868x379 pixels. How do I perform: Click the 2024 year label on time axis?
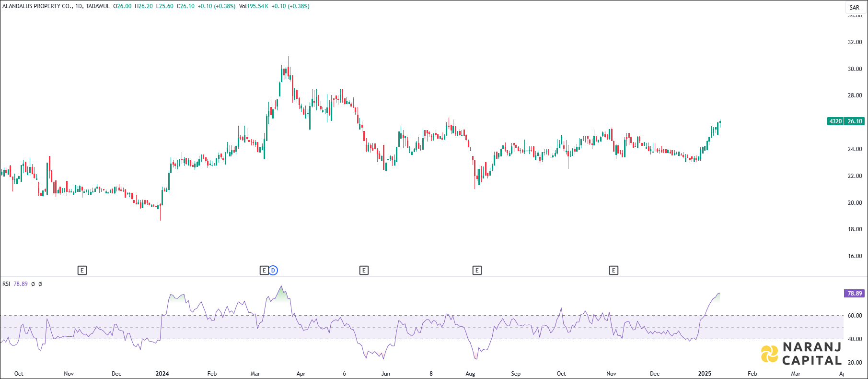point(162,374)
